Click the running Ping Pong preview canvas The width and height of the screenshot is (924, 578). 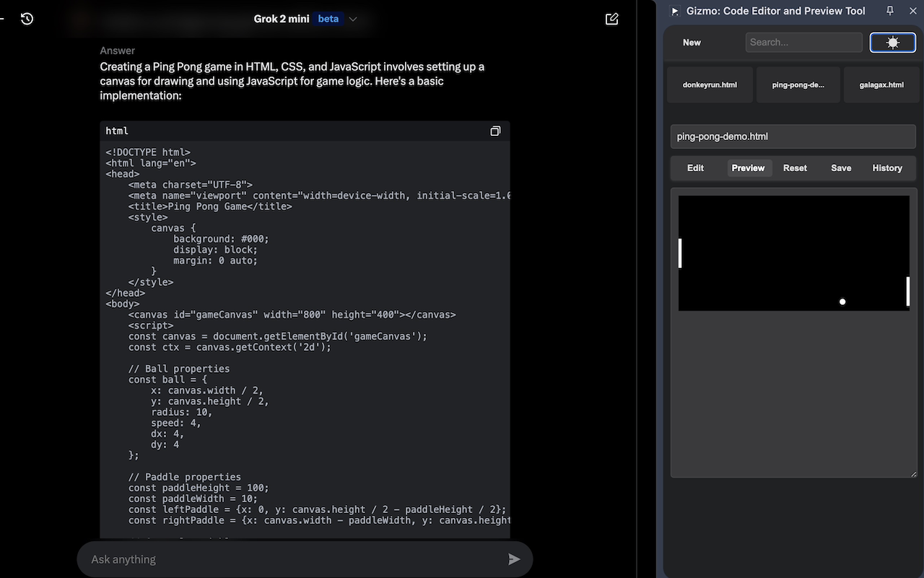794,253
